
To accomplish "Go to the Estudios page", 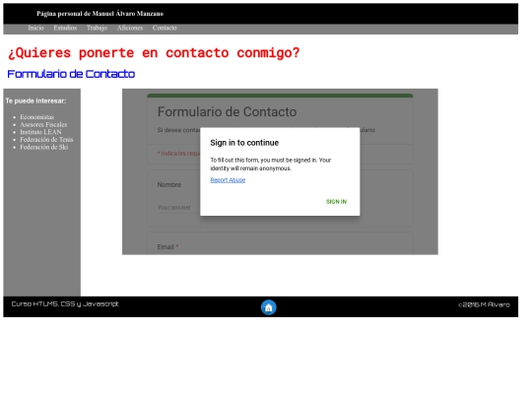I will point(65,28).
